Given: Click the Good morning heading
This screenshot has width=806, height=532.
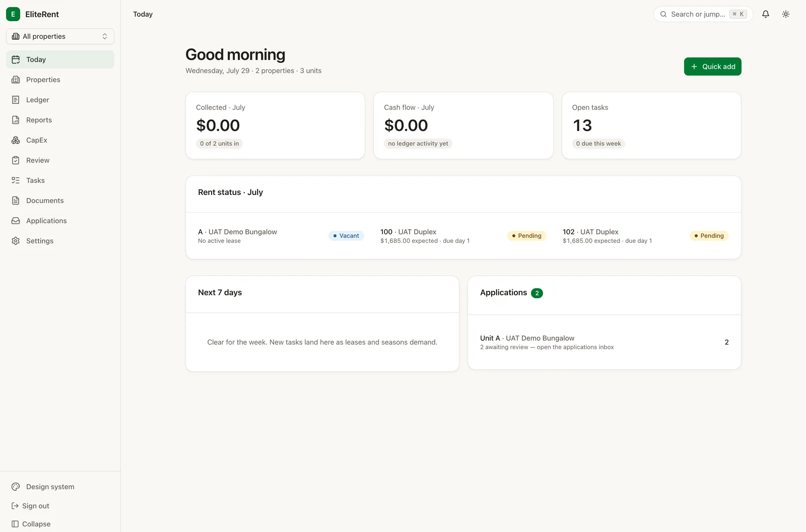Looking at the screenshot, I should click(235, 54).
